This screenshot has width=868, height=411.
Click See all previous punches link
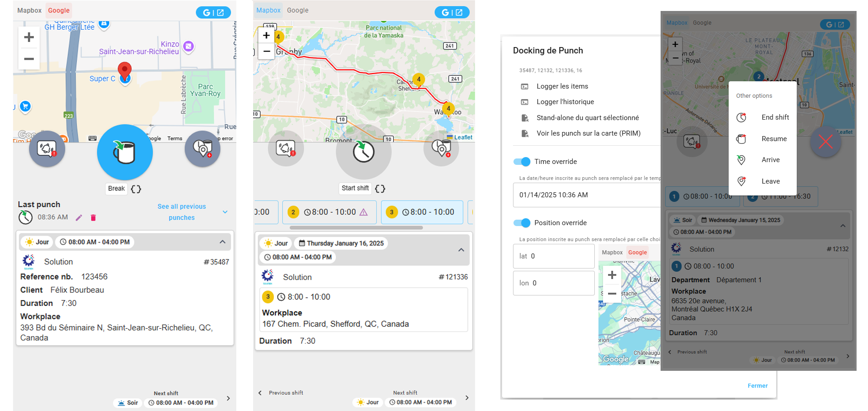(181, 212)
